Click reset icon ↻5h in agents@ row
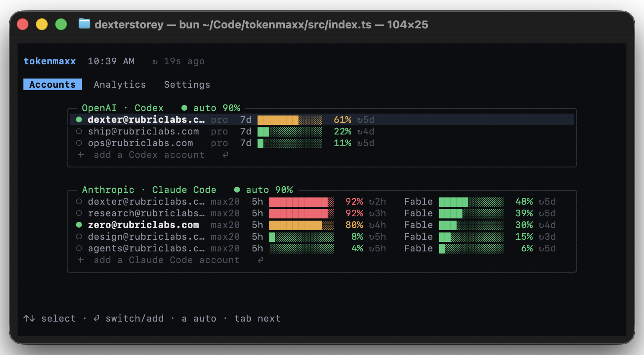Viewport: 644px width, 355px height. click(x=372, y=249)
